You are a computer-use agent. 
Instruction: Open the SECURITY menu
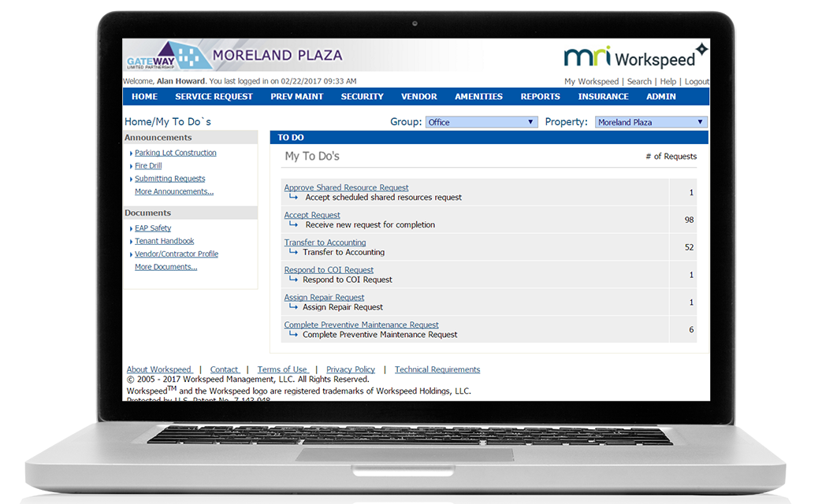point(363,97)
